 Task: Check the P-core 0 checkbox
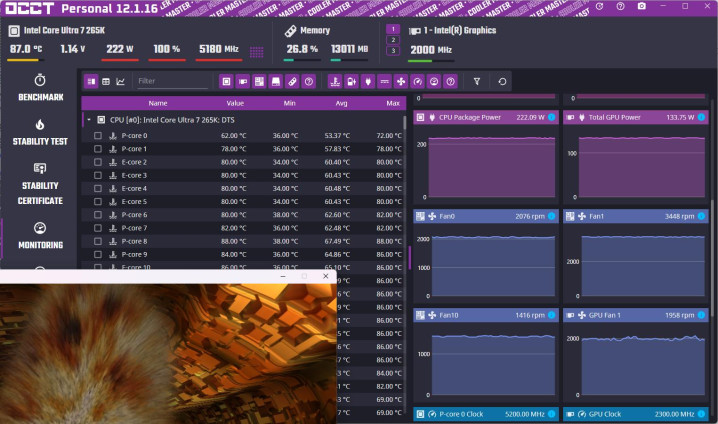tap(98, 136)
